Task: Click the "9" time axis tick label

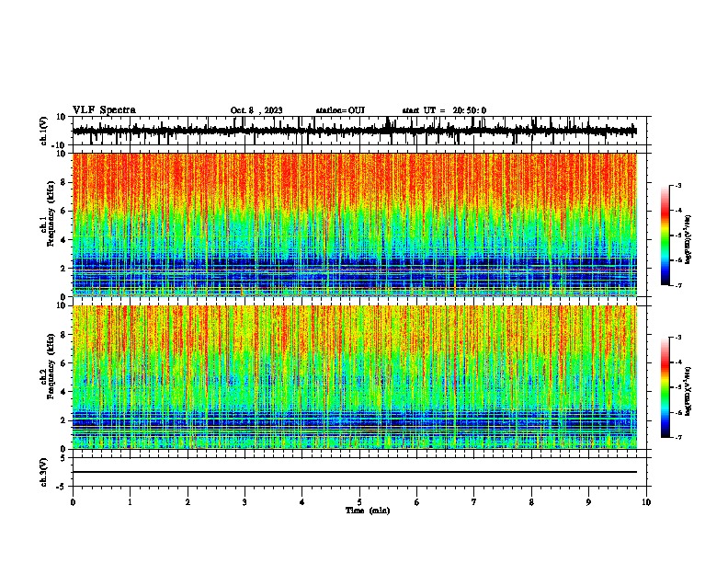Action: [588, 501]
